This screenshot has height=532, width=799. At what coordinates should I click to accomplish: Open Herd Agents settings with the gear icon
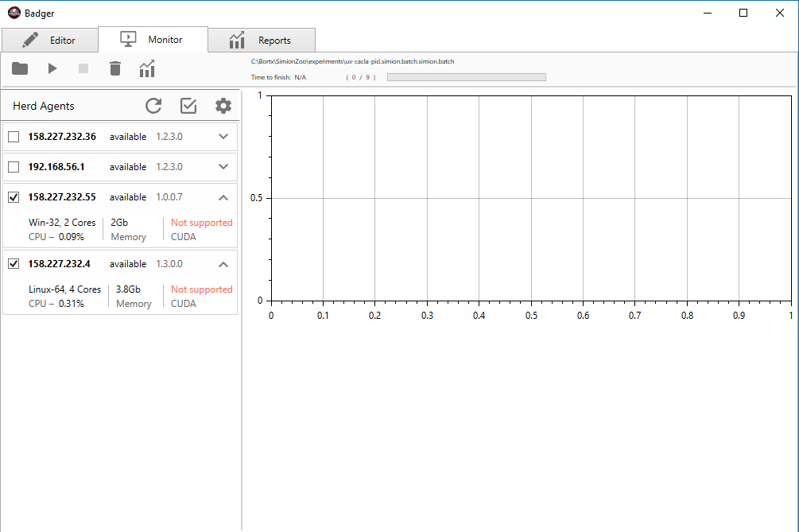(223, 105)
